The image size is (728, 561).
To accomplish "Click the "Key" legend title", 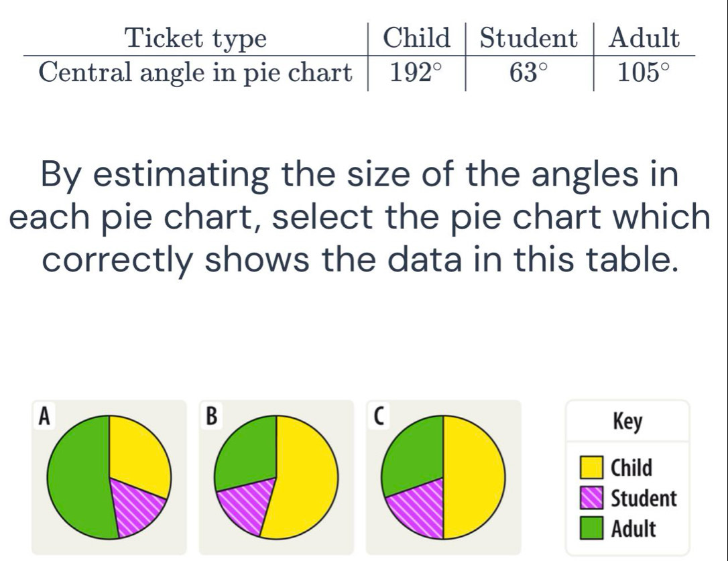I will click(627, 422).
